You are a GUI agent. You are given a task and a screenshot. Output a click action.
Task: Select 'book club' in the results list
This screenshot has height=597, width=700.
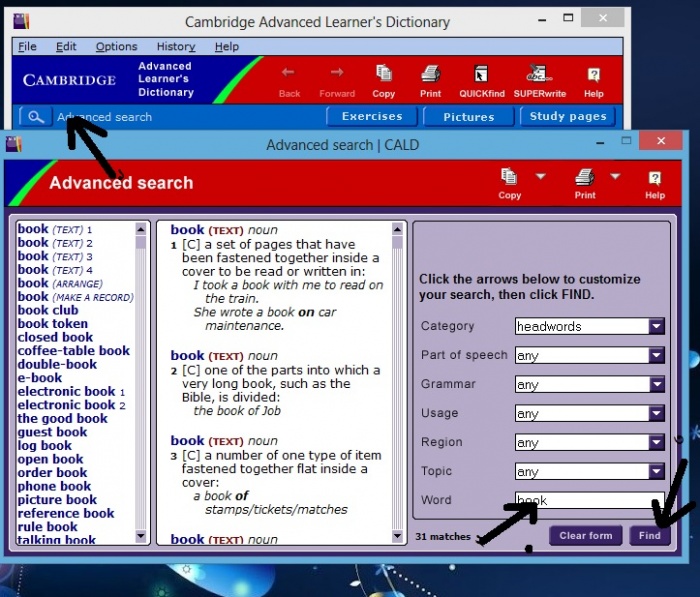click(48, 310)
